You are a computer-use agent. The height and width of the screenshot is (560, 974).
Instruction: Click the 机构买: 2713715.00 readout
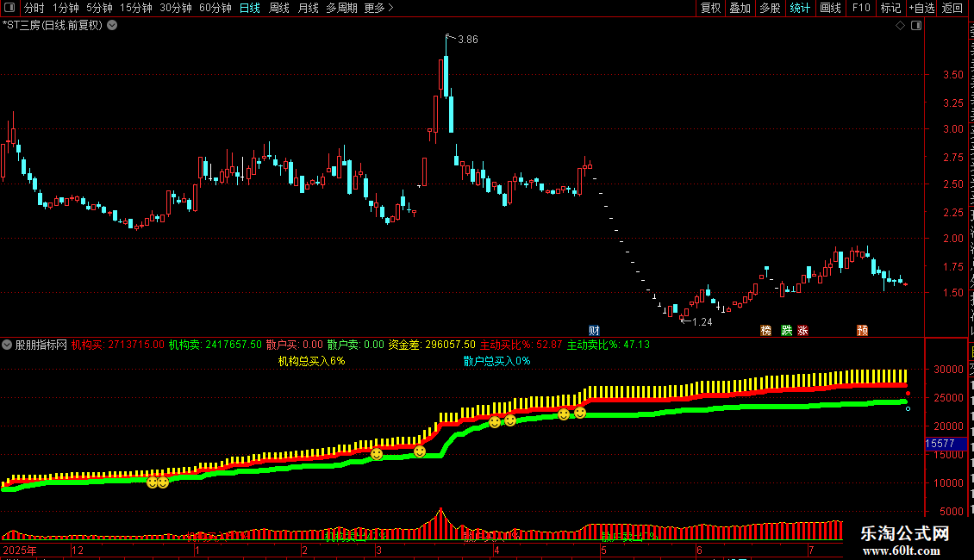point(118,345)
